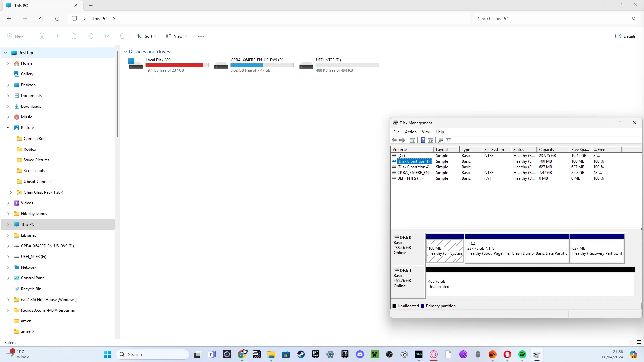Toggle the Details pane in Explorer
Viewport: 644px width, 362px height.
626,36
